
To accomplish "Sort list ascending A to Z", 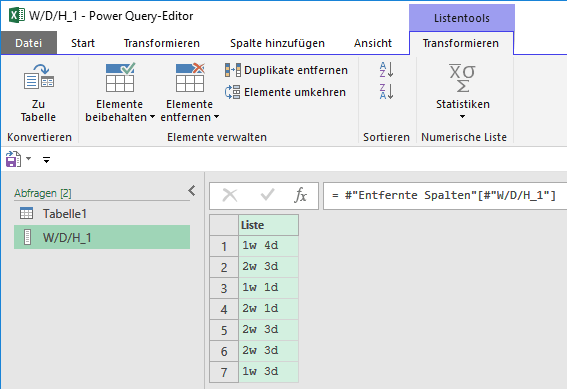I will click(x=387, y=70).
